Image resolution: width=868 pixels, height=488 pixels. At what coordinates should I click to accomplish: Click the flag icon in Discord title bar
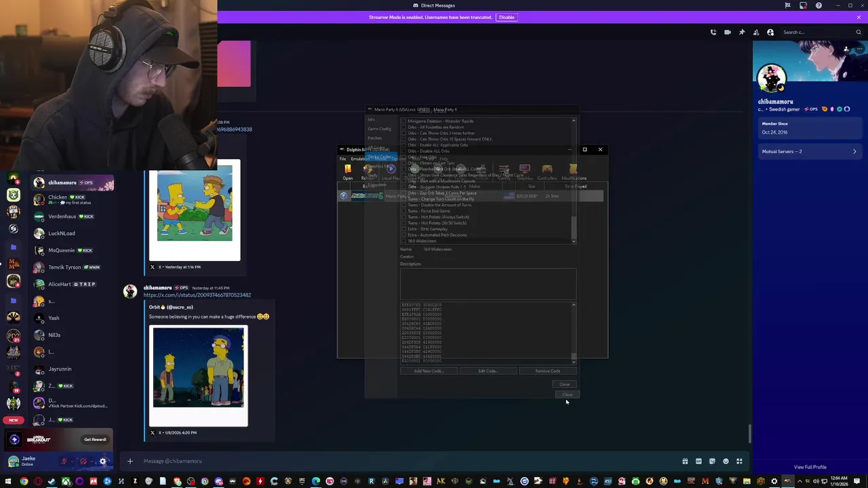pos(787,5)
